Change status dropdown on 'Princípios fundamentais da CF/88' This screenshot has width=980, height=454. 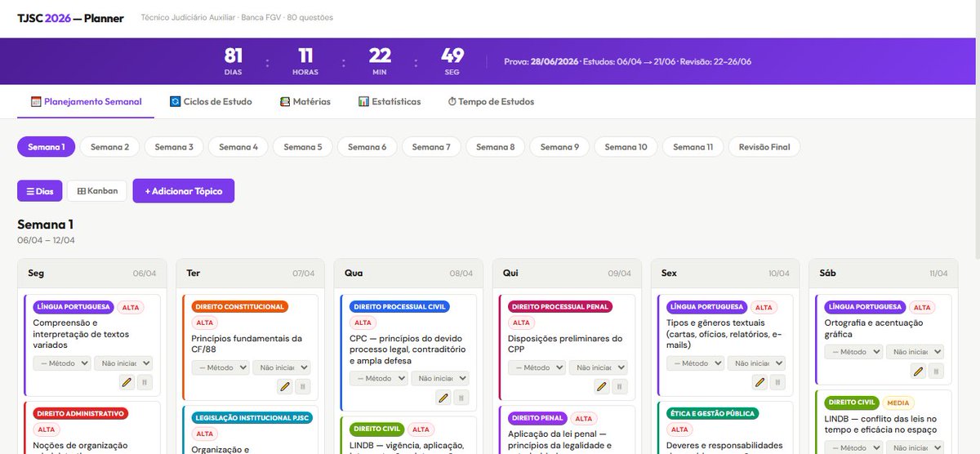coord(282,367)
